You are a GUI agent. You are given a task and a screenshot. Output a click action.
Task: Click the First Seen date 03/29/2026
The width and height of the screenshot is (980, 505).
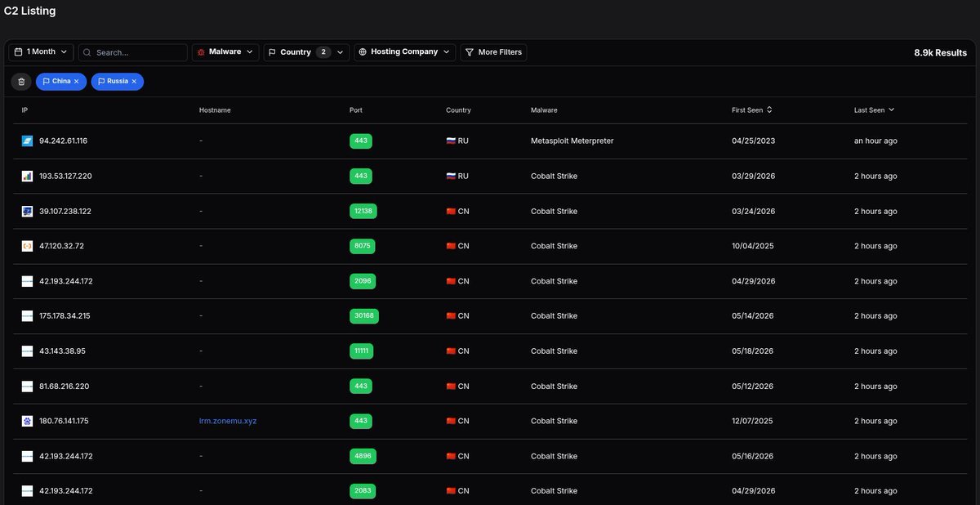tap(753, 176)
